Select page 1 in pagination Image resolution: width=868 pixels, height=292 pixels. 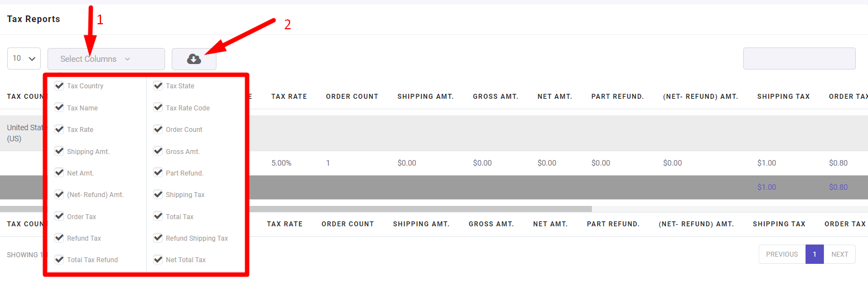pos(814,254)
